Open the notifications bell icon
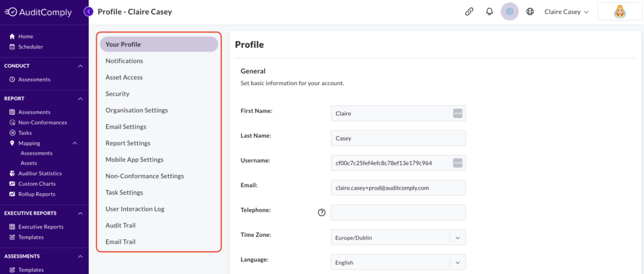 click(x=489, y=12)
